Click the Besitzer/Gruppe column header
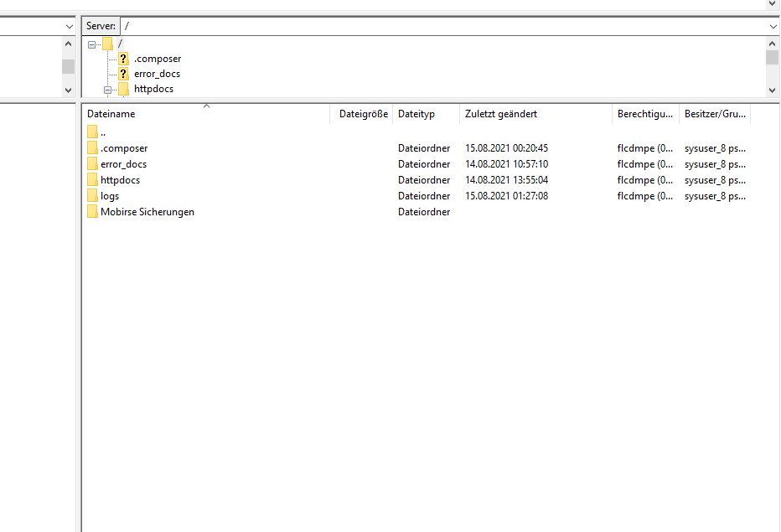 [714, 114]
